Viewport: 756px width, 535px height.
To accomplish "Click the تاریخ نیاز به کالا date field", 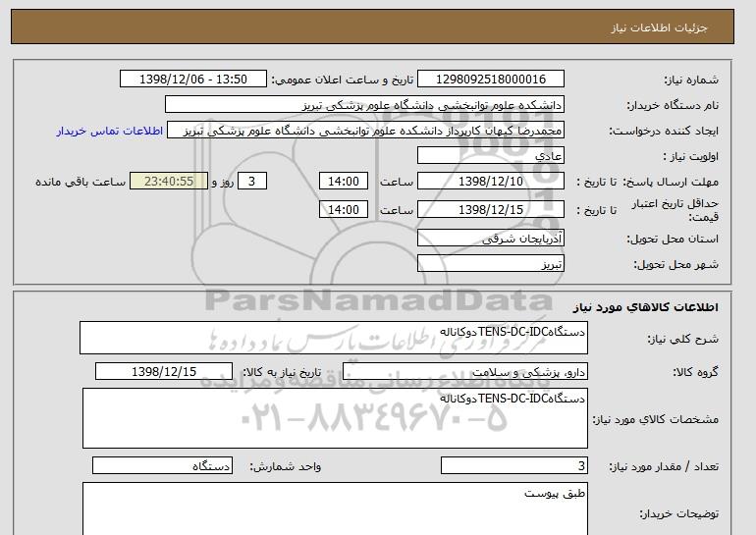I will pyautogui.click(x=164, y=372).
